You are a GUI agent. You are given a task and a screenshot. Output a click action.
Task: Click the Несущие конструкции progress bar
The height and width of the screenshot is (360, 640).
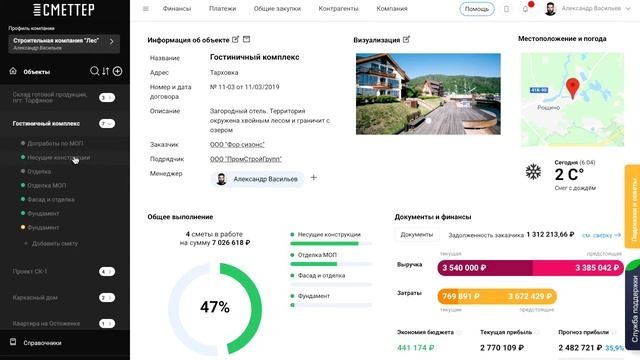(331, 244)
